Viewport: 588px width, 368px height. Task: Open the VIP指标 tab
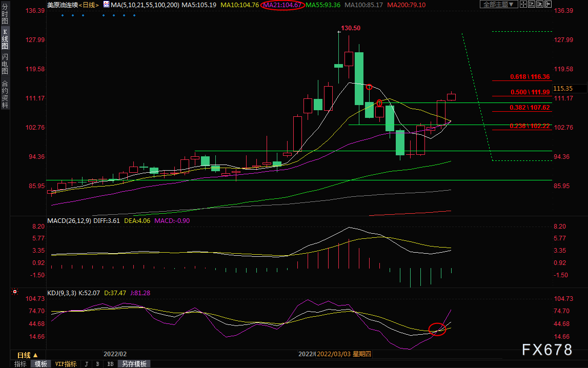66,364
